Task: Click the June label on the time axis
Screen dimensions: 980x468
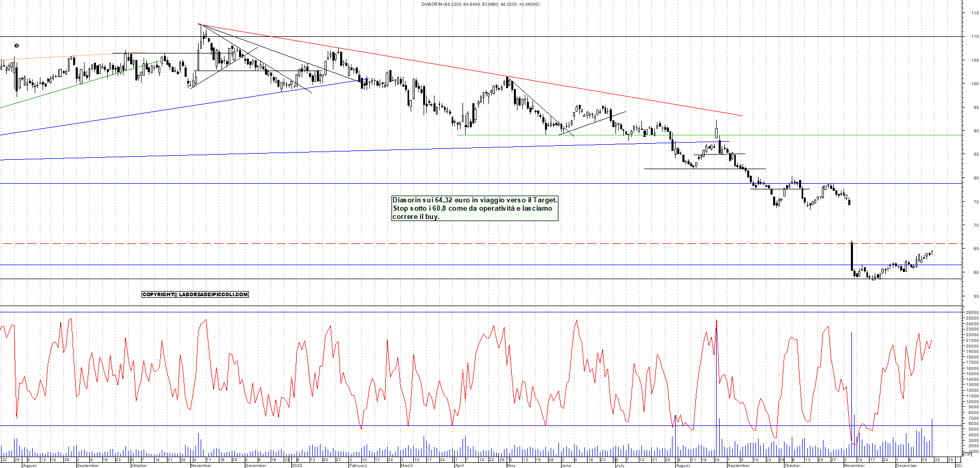Action: 566,465
